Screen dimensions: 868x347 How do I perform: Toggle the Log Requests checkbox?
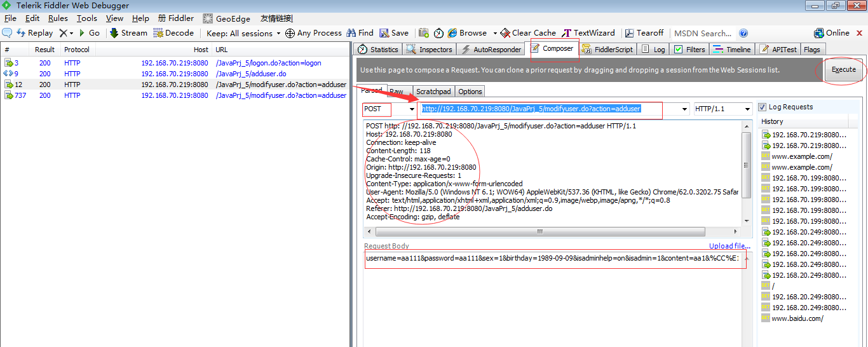pos(763,107)
